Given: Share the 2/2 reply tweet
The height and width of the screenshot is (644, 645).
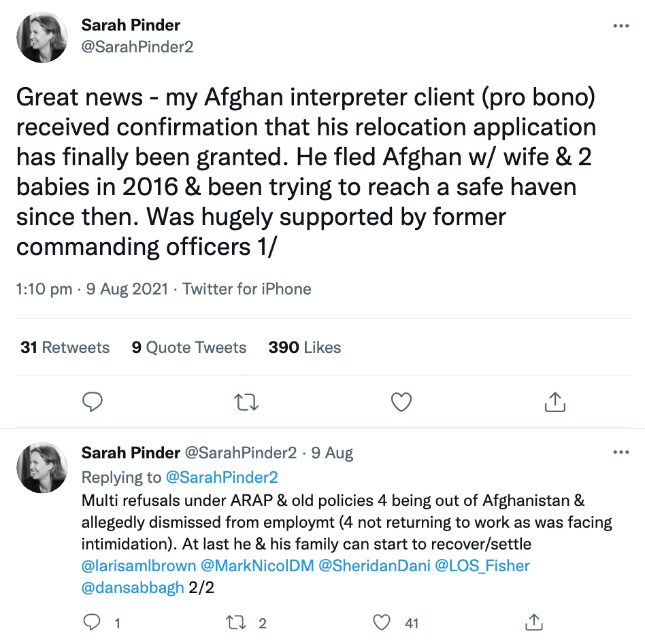Looking at the screenshot, I should click(534, 622).
